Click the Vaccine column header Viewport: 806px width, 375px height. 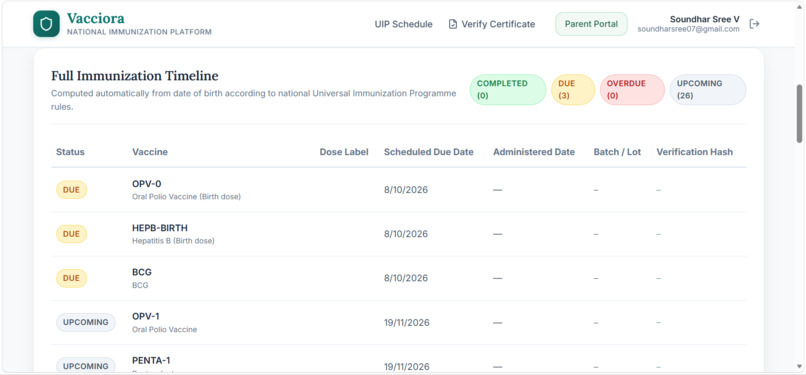[x=150, y=152]
